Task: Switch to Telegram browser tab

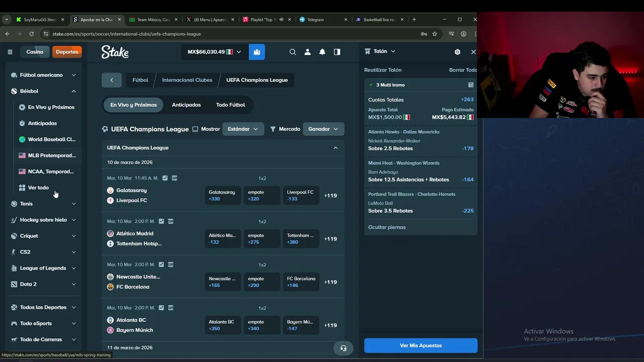Action: pos(323,20)
